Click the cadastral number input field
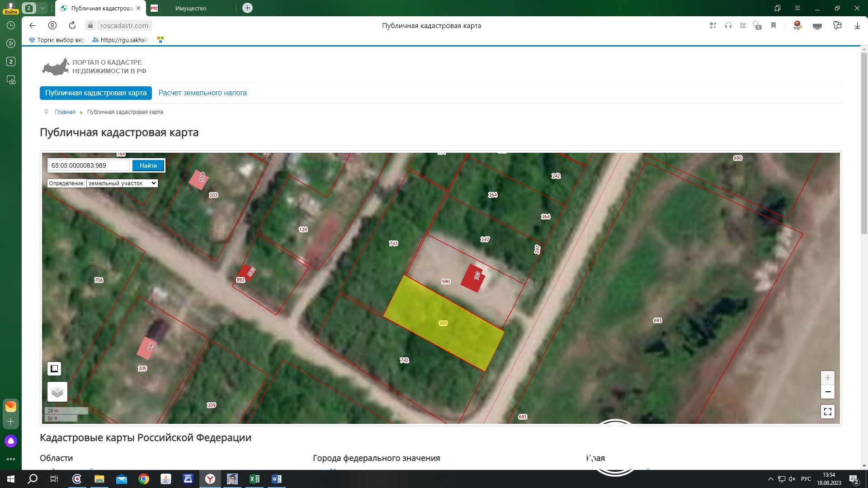Screen dimensions: 868x488 coord(89,165)
